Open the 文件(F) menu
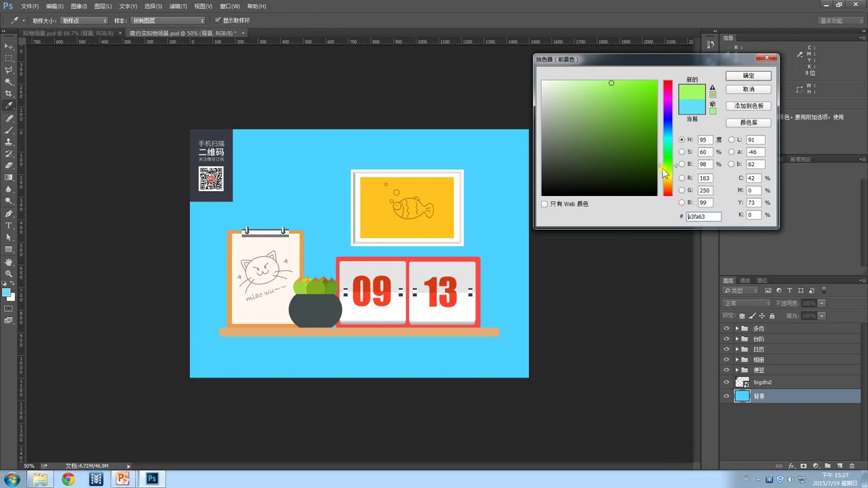 29,6
